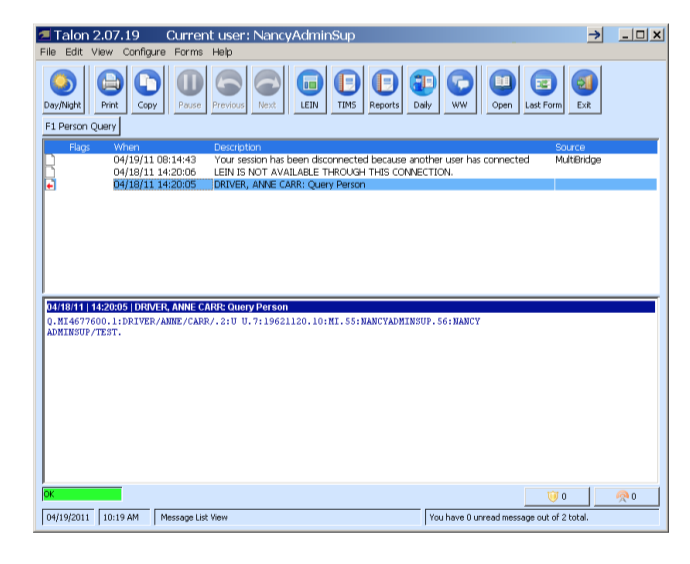Screen dimensions: 690x564
Task: Click the message detail header bar
Action: coord(350,307)
